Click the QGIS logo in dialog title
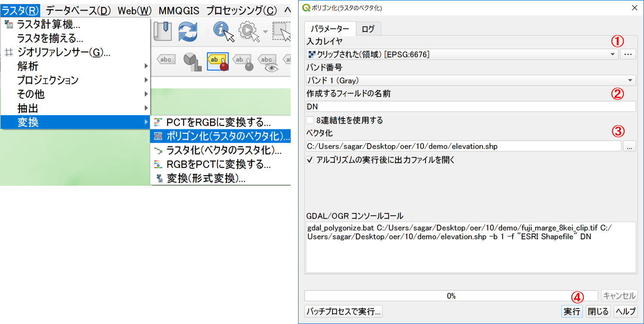 tap(306, 7)
